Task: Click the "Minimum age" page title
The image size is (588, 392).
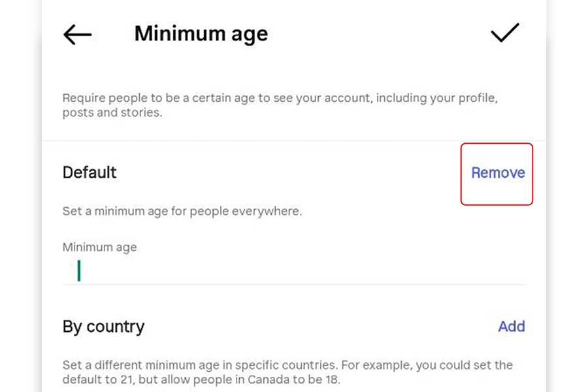Action: (201, 34)
